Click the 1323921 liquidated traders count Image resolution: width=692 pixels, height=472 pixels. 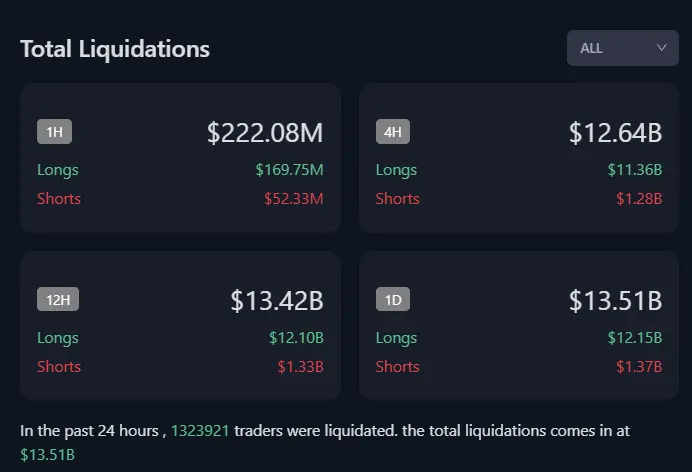(200, 431)
